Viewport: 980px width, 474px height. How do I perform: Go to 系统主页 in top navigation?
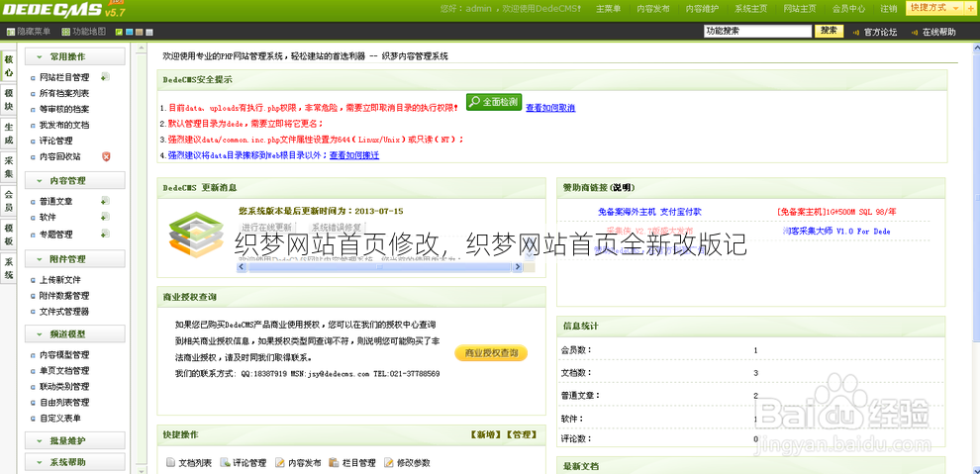750,9
